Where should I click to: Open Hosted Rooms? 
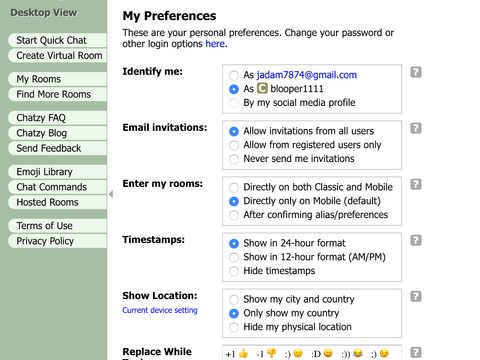click(x=57, y=202)
